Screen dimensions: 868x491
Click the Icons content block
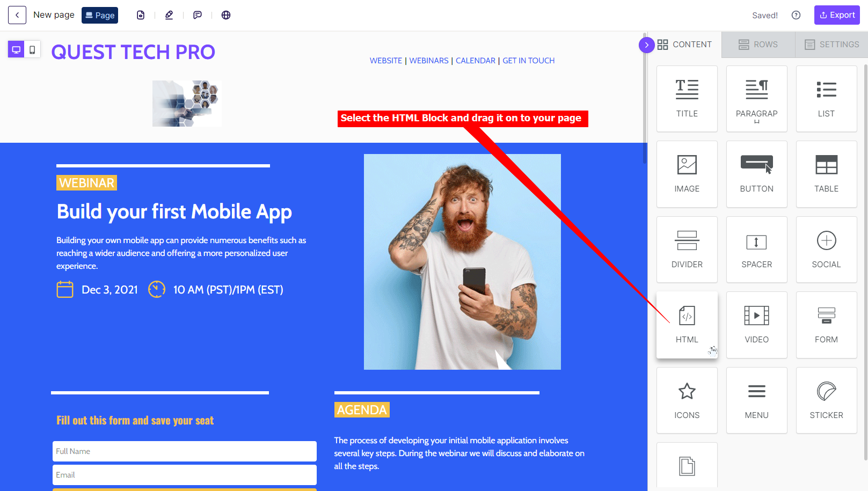[x=687, y=400]
